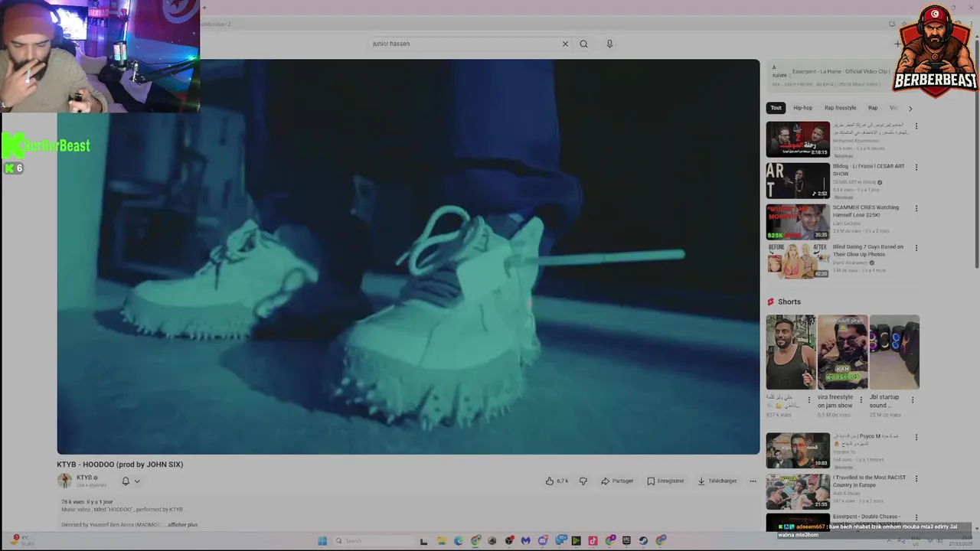Screen dimensions: 980x551
Task: Open "Blind Dating 7 Guys" video title
Action: (x=868, y=251)
